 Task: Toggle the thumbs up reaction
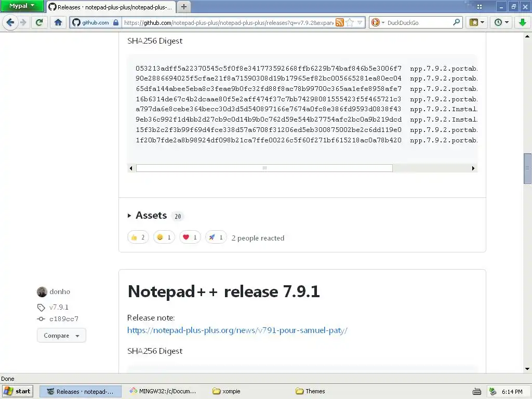coord(138,237)
